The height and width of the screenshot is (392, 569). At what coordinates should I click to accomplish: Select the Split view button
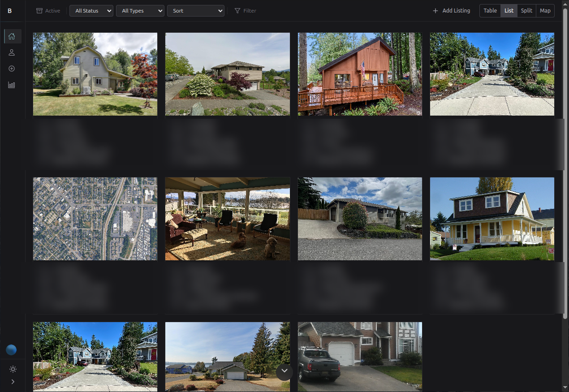click(526, 10)
